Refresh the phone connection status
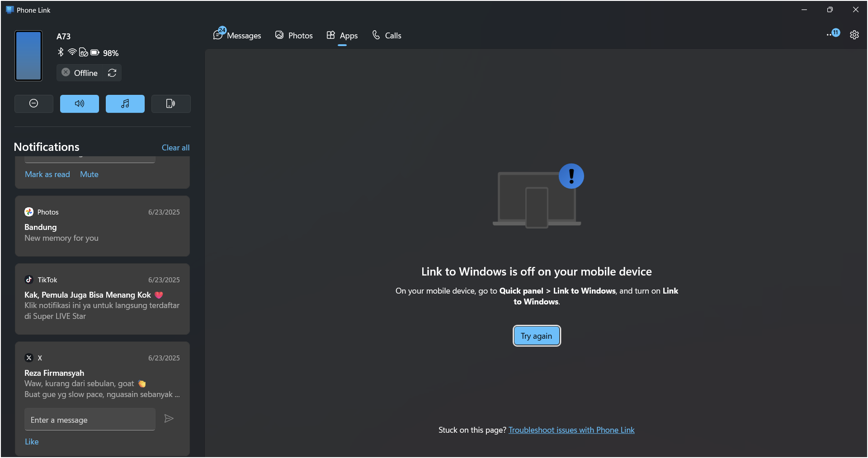868x458 pixels. click(x=112, y=73)
